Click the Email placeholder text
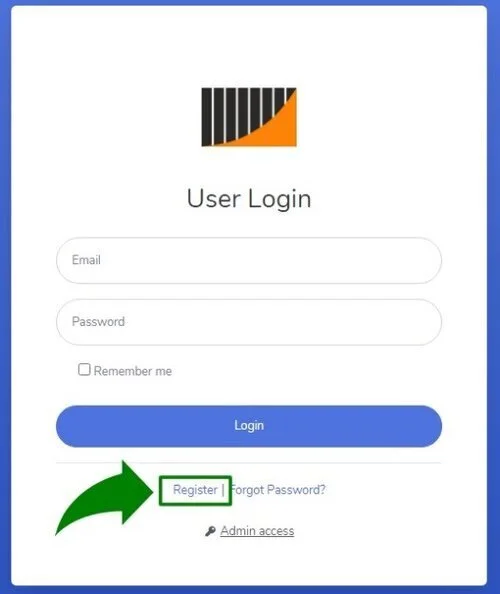Viewport: 500px width, 594px height. 86,260
